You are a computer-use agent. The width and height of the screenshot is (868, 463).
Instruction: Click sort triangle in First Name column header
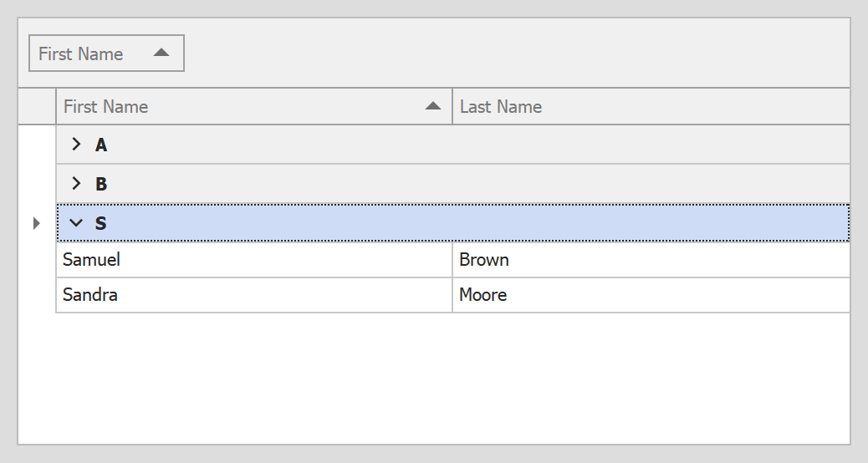point(432,106)
